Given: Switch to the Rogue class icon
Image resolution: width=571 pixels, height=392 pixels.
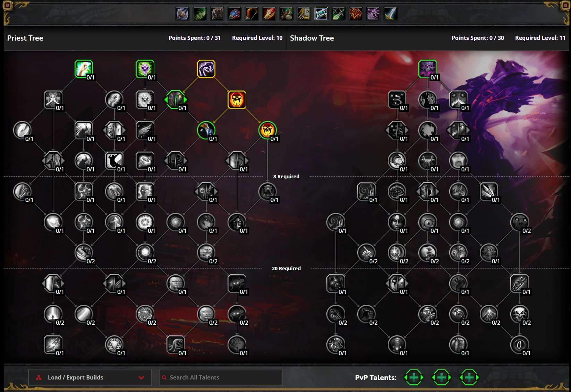Looking at the screenshot, I should point(339,14).
